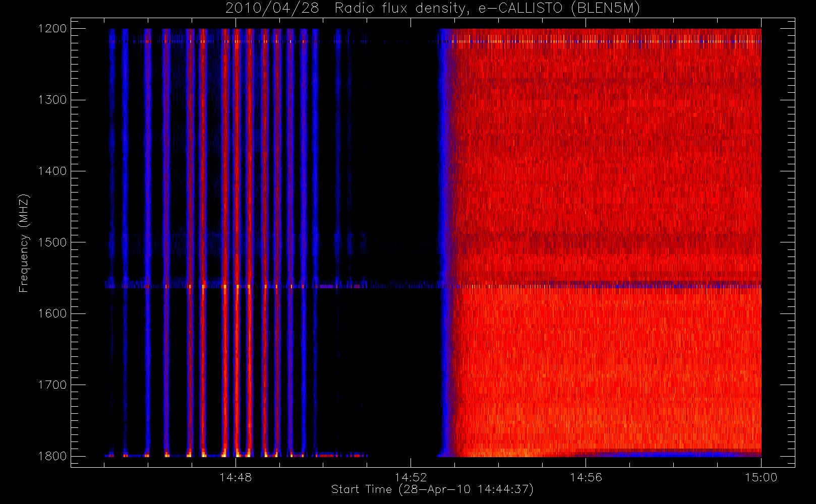
Task: Click the 14:52 time tick label
Action: [411, 477]
